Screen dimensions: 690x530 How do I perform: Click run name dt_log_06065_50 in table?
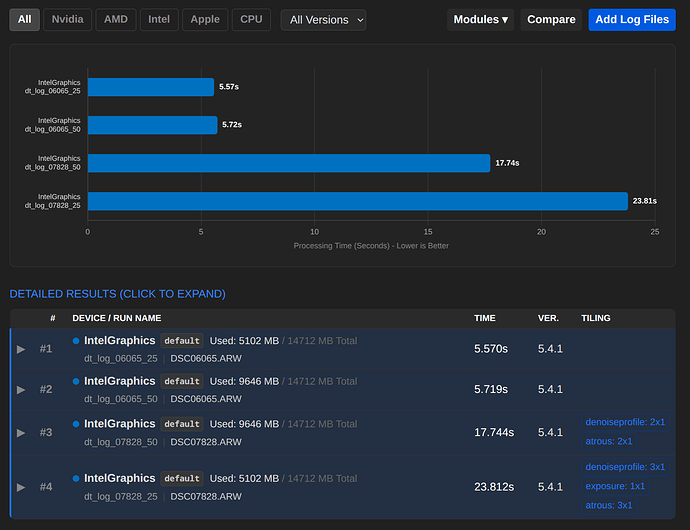tap(121, 399)
